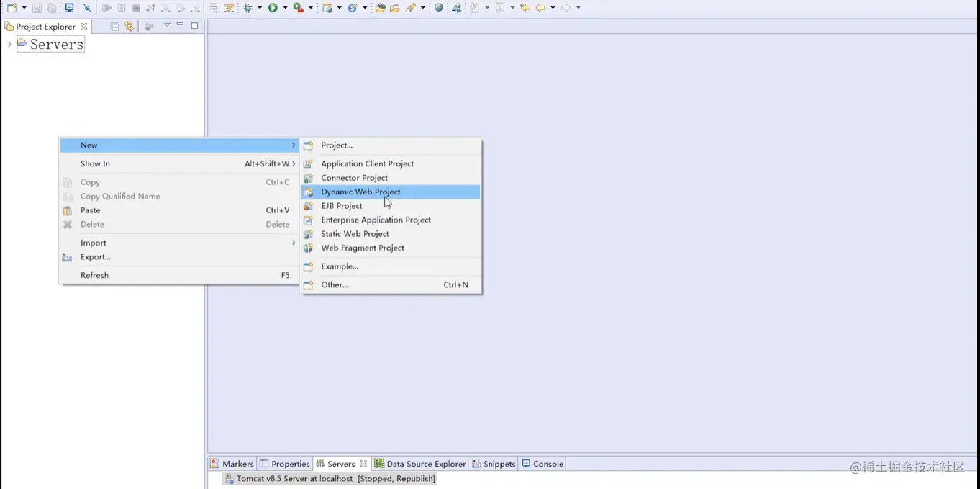980x489 pixels.
Task: Click the New wizard toolbar icon
Action: 11,8
